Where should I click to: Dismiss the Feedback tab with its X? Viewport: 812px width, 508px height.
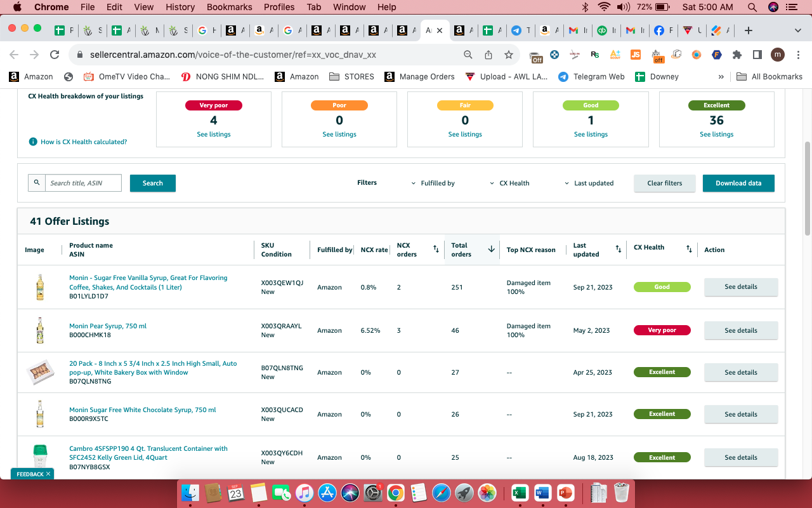pyautogui.click(x=48, y=474)
